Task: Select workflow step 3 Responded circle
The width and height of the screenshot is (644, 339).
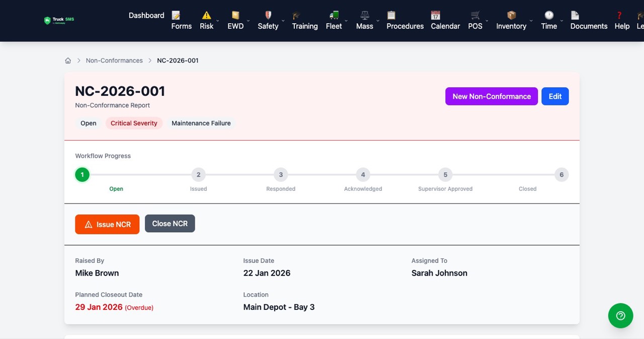Action: click(x=281, y=175)
